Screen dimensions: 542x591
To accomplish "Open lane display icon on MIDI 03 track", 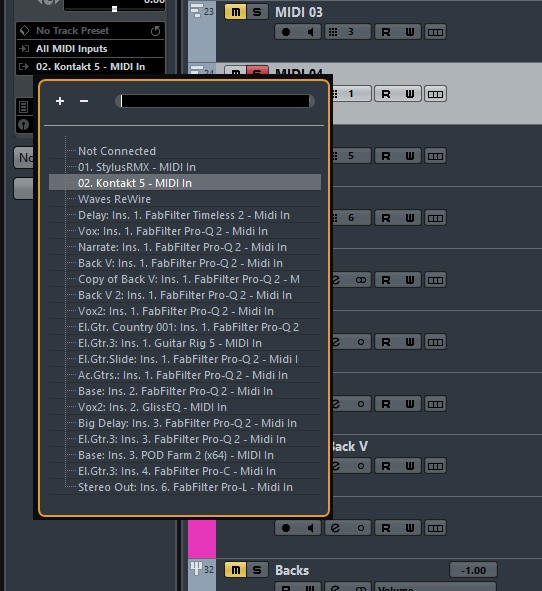I will (435, 32).
